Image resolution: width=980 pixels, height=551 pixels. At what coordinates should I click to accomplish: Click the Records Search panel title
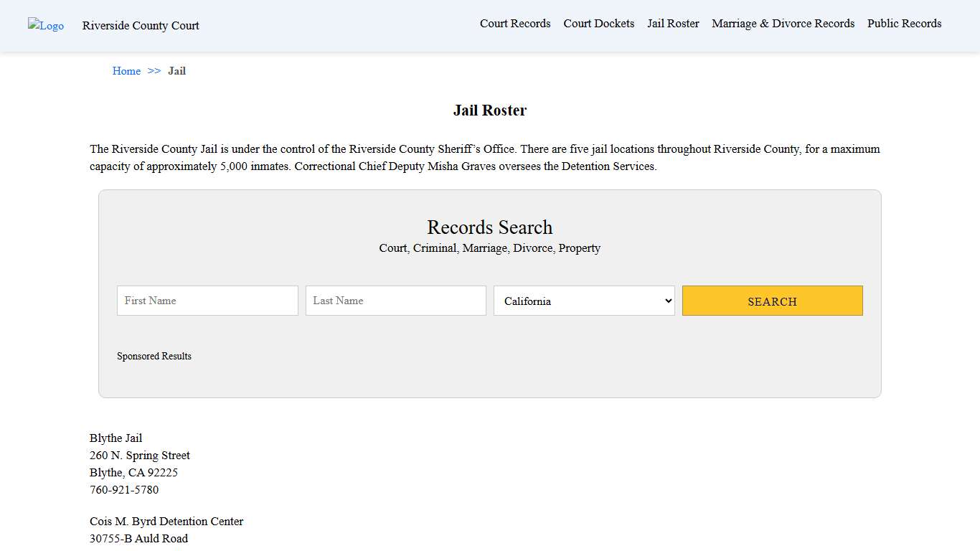[490, 227]
